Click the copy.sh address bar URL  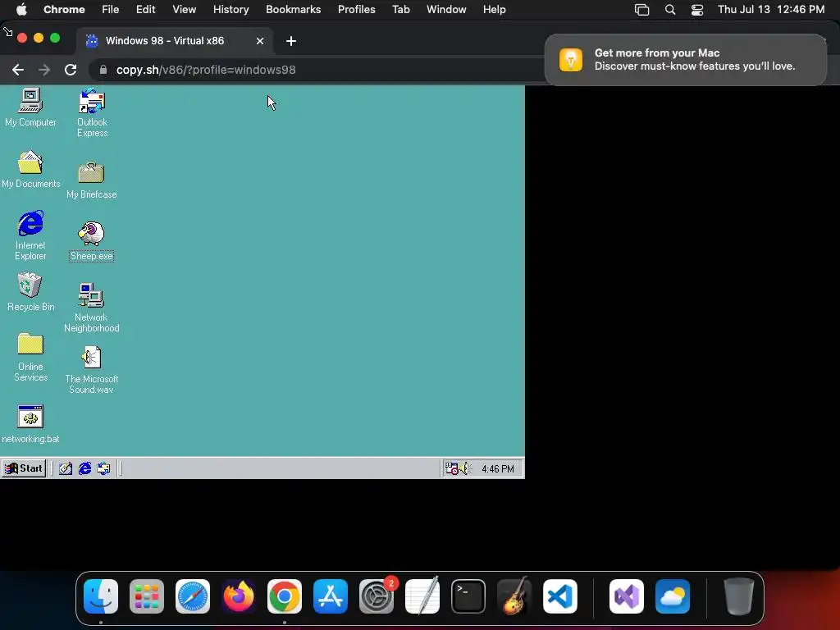[x=206, y=70]
